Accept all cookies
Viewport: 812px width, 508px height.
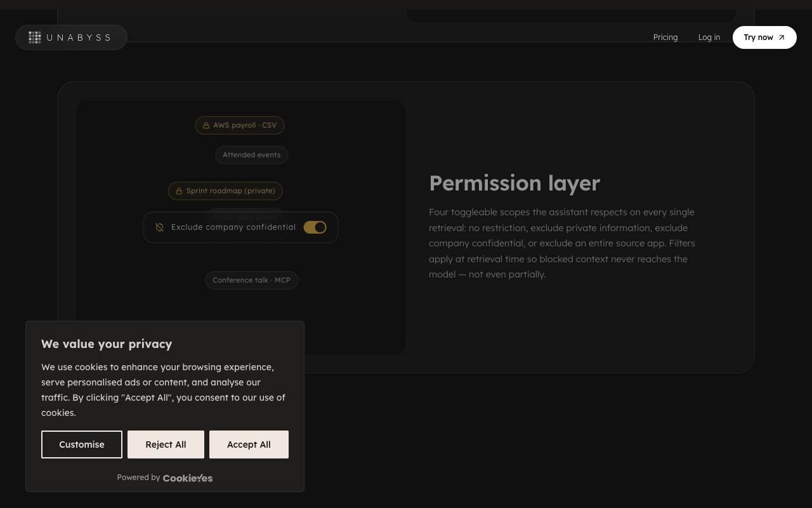249,444
